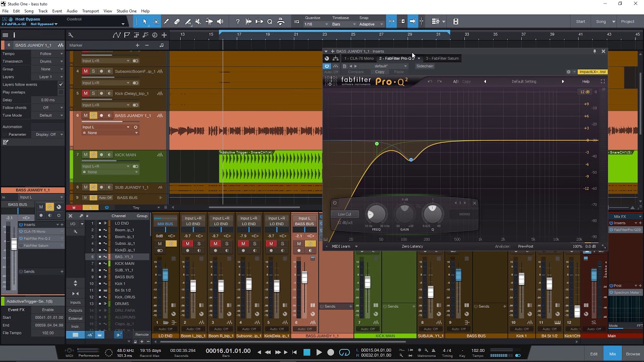The width and height of the screenshot is (644, 362).
Task: Enable the Play overlaps checkbox
Action: point(61,92)
